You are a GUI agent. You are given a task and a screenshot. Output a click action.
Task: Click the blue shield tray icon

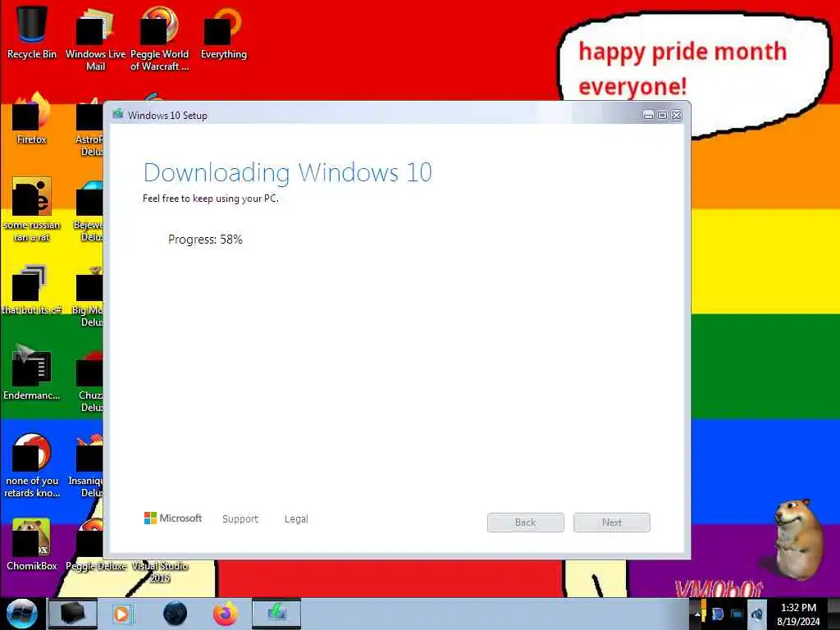coord(718,614)
